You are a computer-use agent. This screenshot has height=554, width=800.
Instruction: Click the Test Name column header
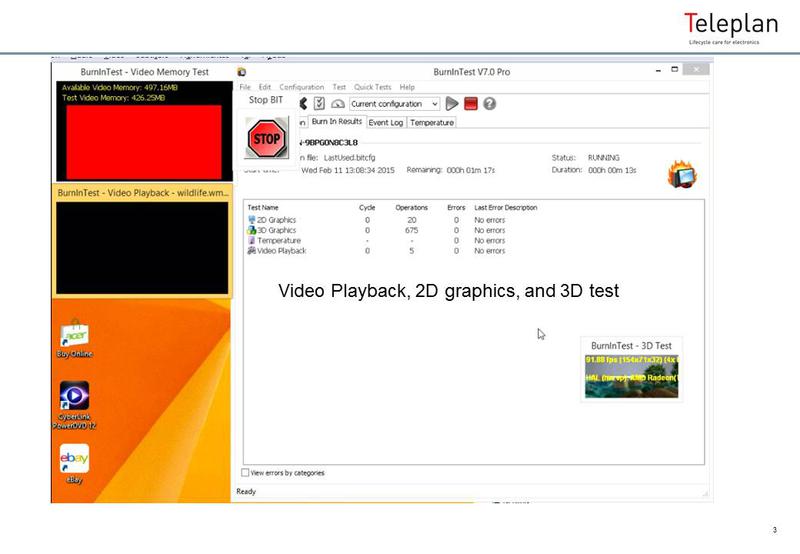coord(263,208)
